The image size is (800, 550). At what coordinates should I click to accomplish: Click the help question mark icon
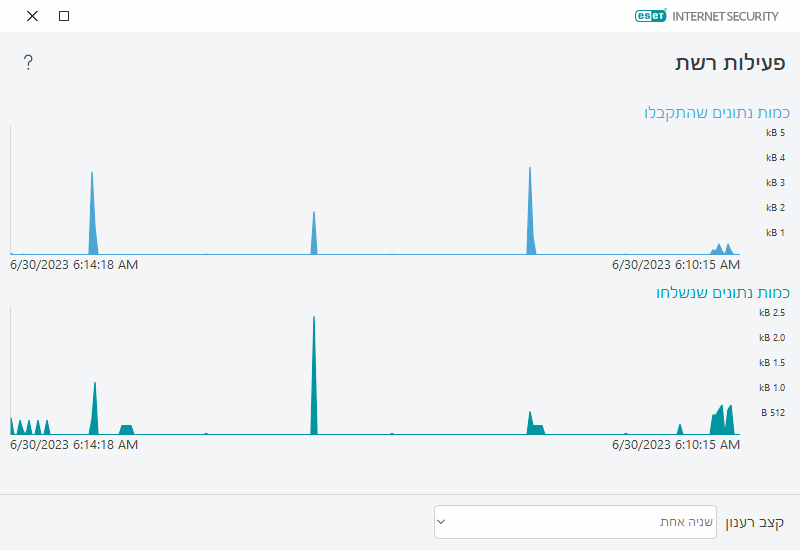click(28, 63)
